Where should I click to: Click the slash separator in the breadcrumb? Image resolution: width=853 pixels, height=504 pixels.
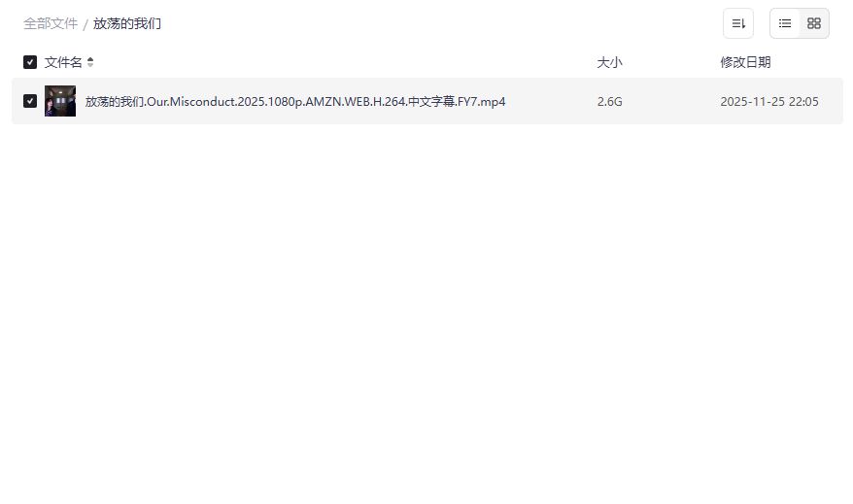tap(85, 24)
